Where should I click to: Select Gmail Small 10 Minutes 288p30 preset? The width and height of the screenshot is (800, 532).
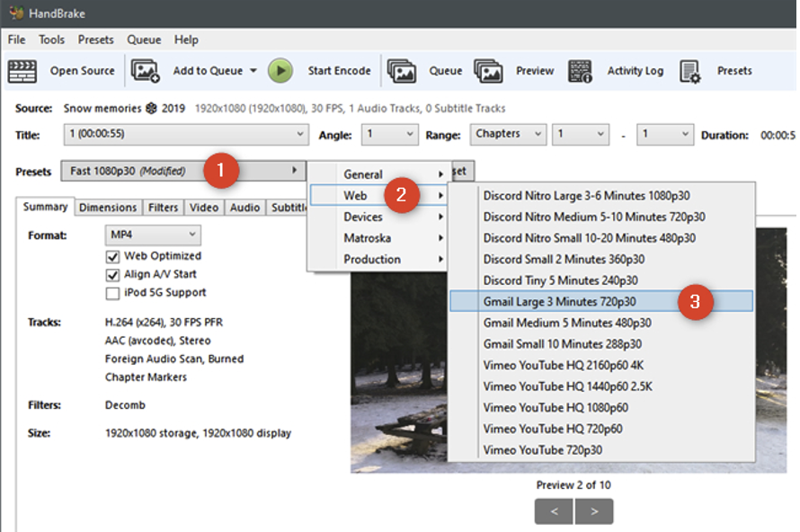[x=601, y=344]
